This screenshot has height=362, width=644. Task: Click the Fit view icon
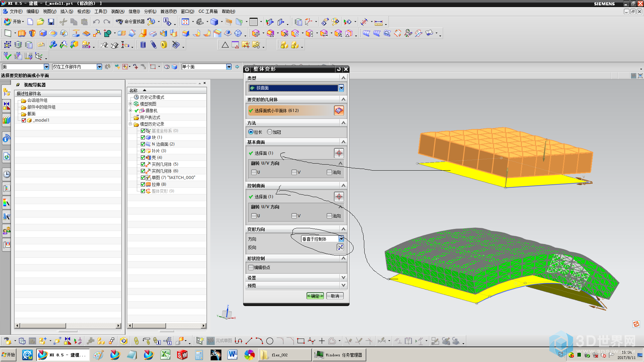(x=185, y=22)
